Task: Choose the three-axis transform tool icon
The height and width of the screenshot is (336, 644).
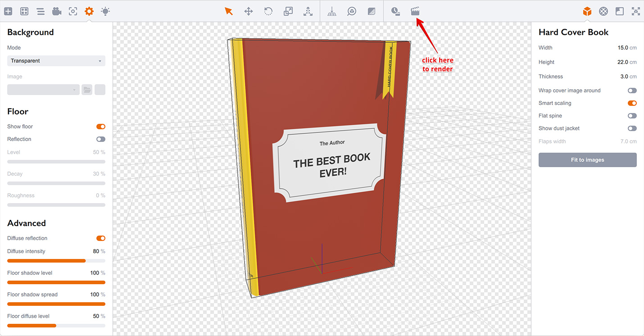Action: pos(308,11)
